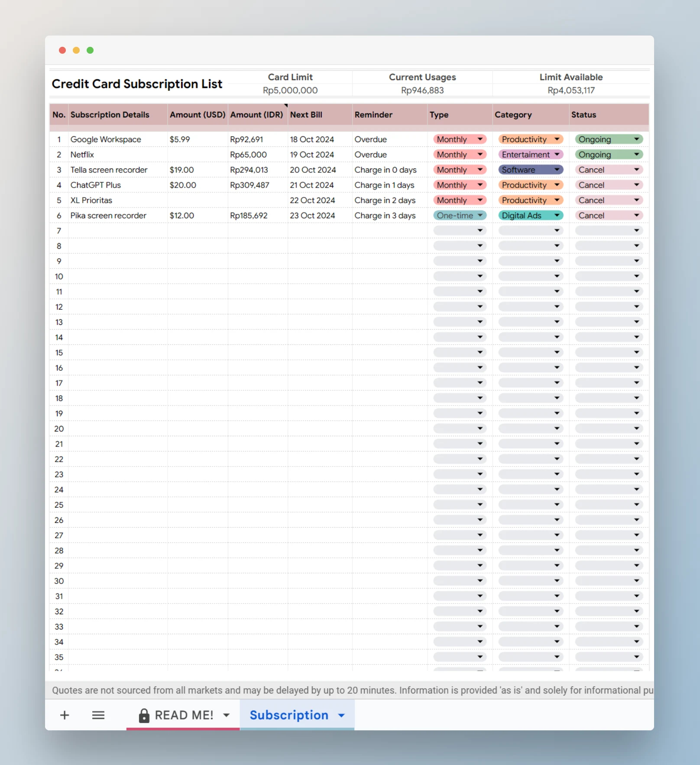Click the lock icon on READ ME! tab

click(144, 716)
